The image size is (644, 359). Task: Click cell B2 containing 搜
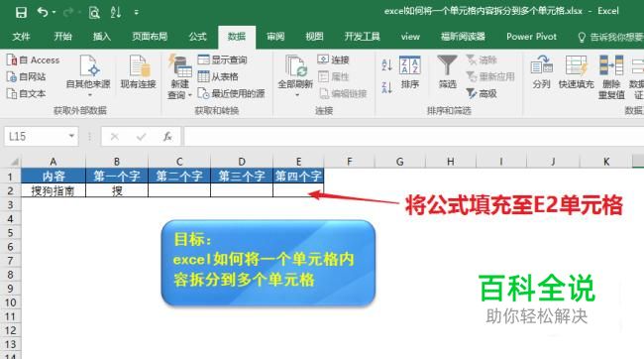click(x=117, y=190)
